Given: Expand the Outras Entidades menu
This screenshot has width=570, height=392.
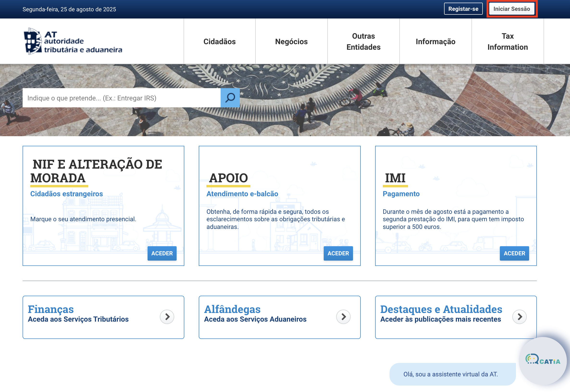Looking at the screenshot, I should click(x=363, y=42).
